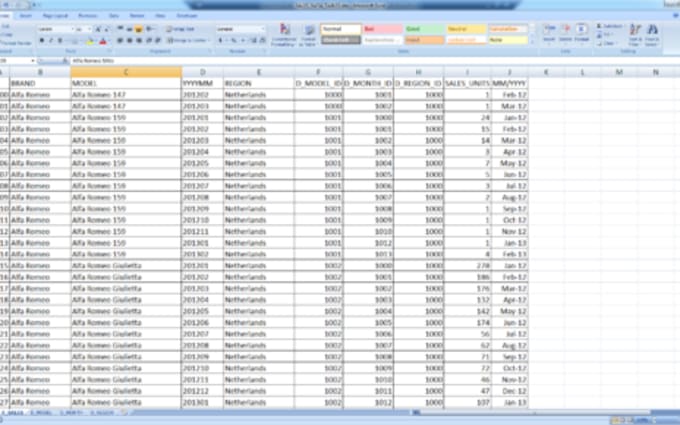Click the Bold formatting icon

42,41
